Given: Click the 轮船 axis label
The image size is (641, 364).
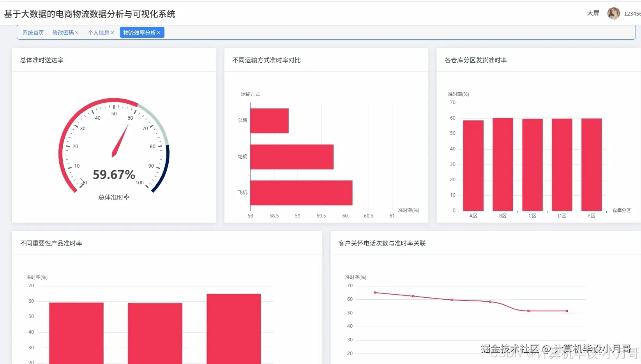Looking at the screenshot, I should [x=242, y=157].
